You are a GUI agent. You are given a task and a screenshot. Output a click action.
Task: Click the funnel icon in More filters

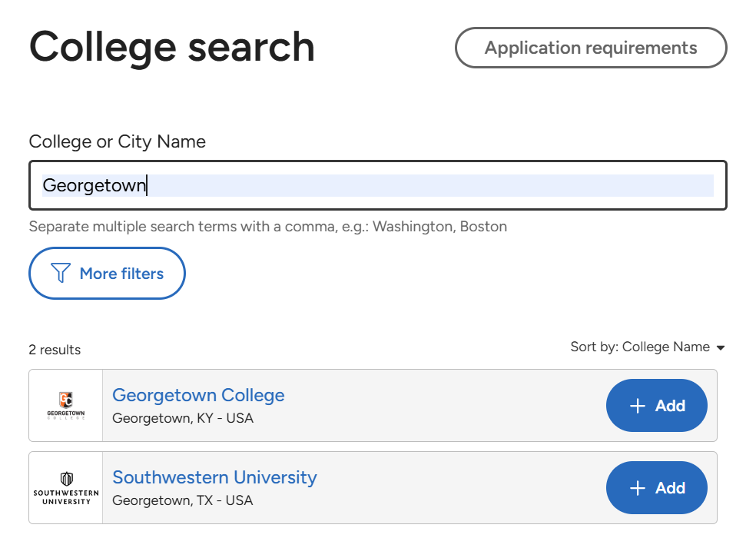(x=61, y=273)
